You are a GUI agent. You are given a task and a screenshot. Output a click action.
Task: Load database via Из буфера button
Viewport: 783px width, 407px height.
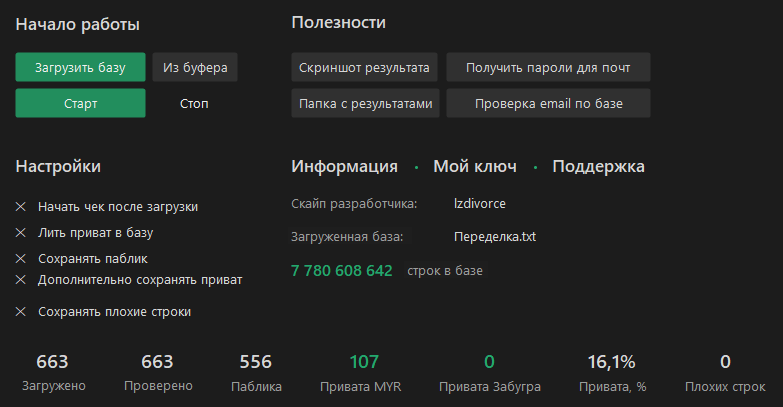(x=195, y=67)
